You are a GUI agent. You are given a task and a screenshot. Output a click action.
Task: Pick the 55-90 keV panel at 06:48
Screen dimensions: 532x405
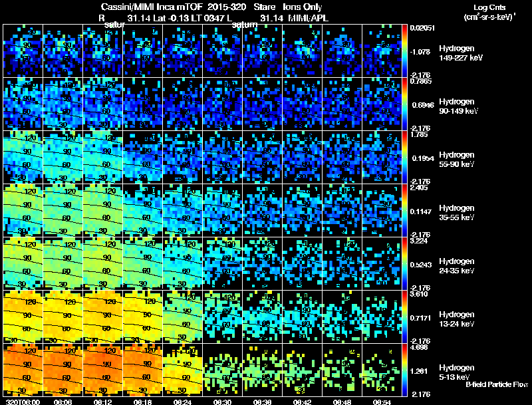tap(342, 157)
